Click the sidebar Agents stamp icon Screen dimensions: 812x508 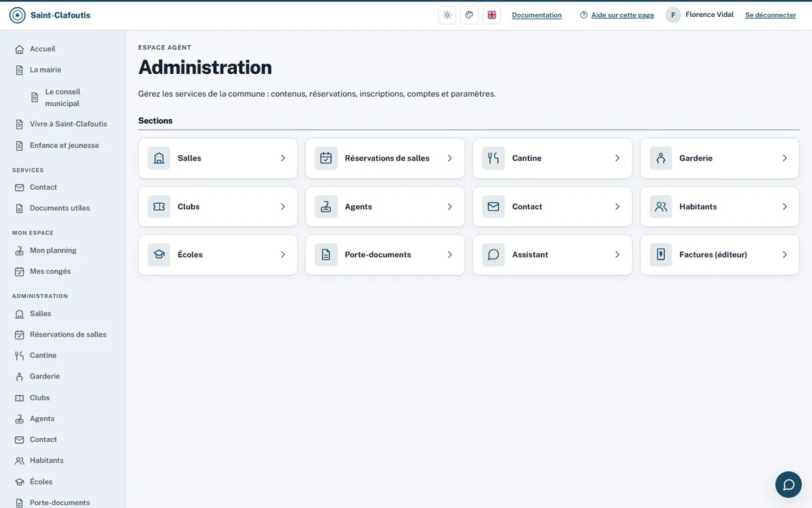pyautogui.click(x=20, y=419)
